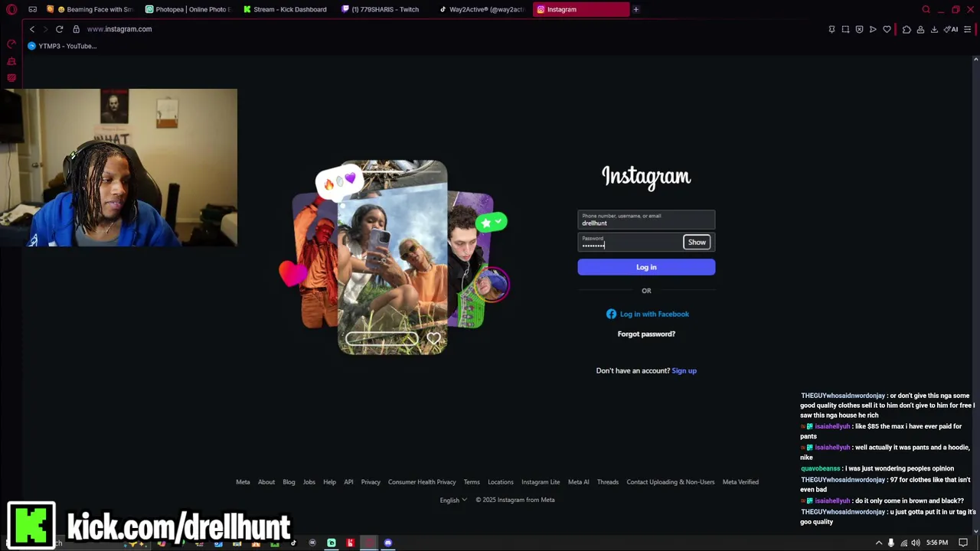Screen dimensions: 980x551
Task: Open the Instagram Lite footer link
Action: pos(541,482)
